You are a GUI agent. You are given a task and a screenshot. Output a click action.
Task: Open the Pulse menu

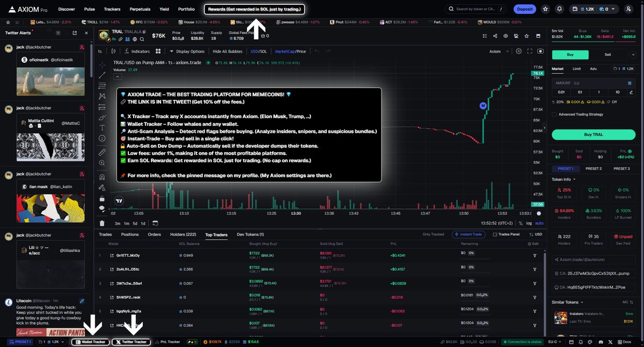point(90,9)
